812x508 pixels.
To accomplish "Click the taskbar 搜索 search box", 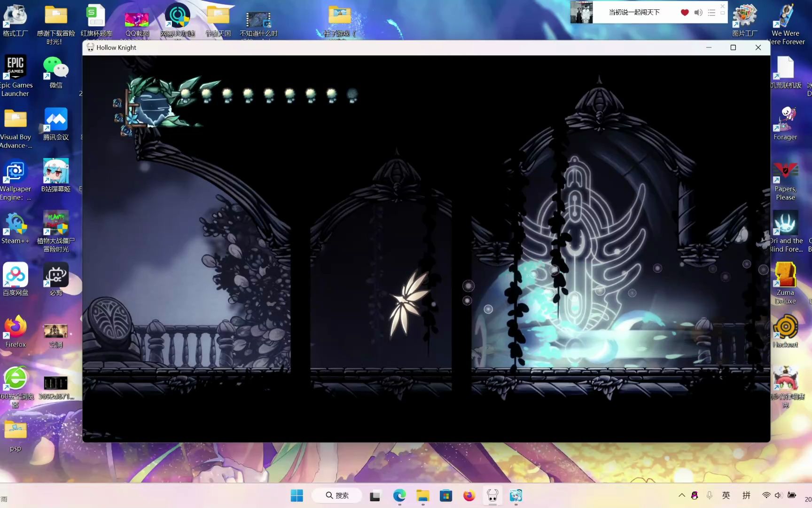I will [x=337, y=495].
